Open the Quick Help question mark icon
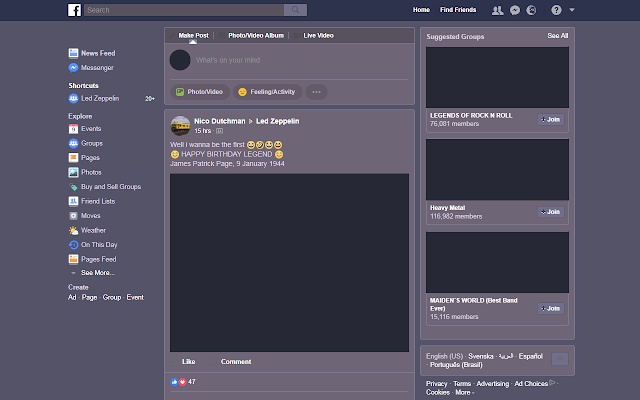The width and height of the screenshot is (640, 400). (556, 10)
